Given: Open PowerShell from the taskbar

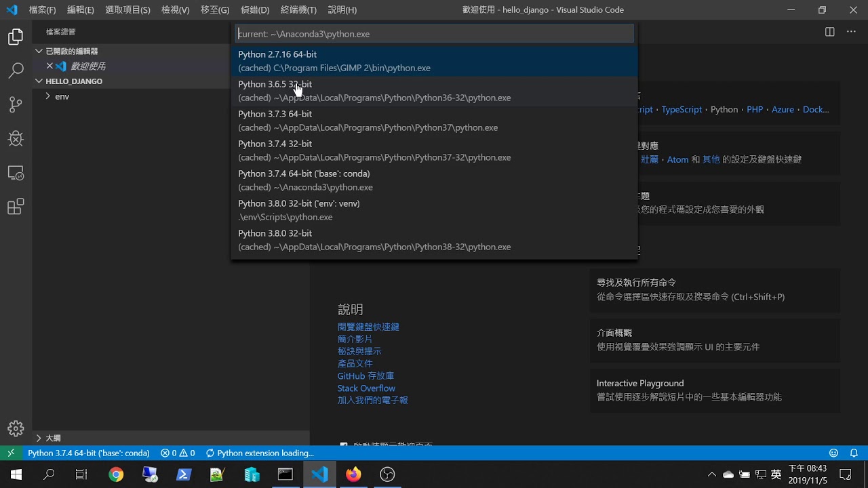Looking at the screenshot, I should click(184, 474).
